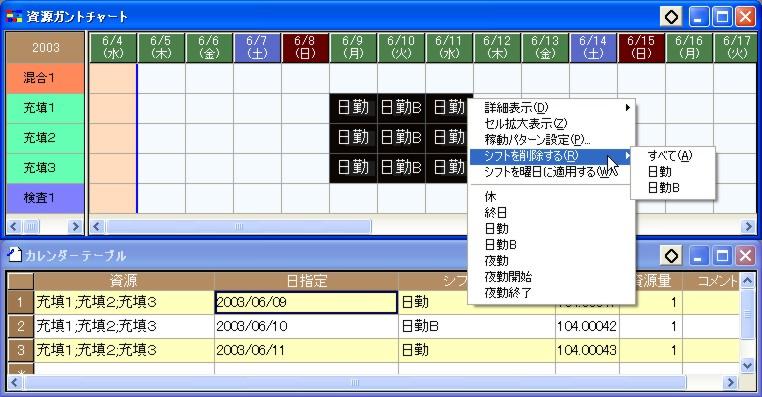Click the Gantt chart horizontal scrollbar thumb

point(239,226)
